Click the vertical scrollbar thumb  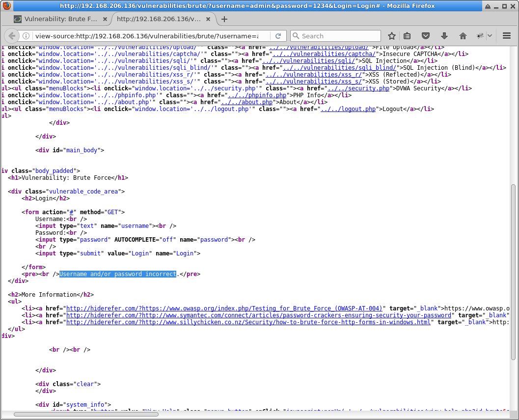(x=514, y=272)
